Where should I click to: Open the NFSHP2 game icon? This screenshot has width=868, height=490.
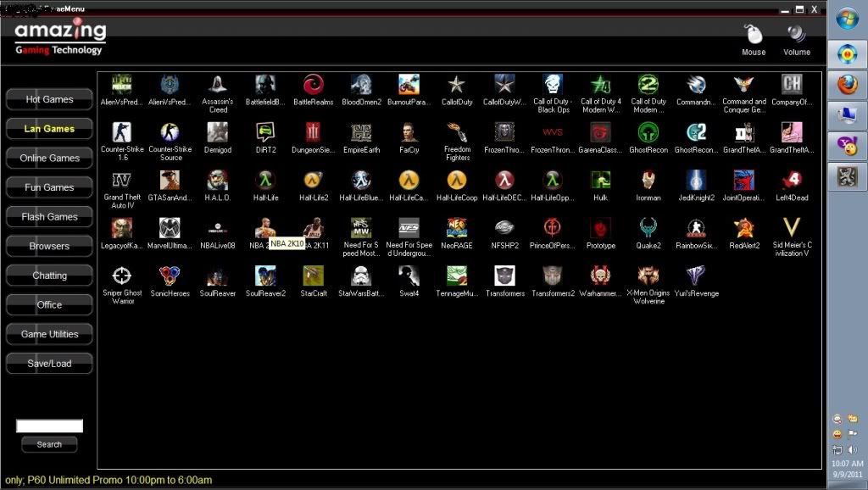[x=505, y=228]
